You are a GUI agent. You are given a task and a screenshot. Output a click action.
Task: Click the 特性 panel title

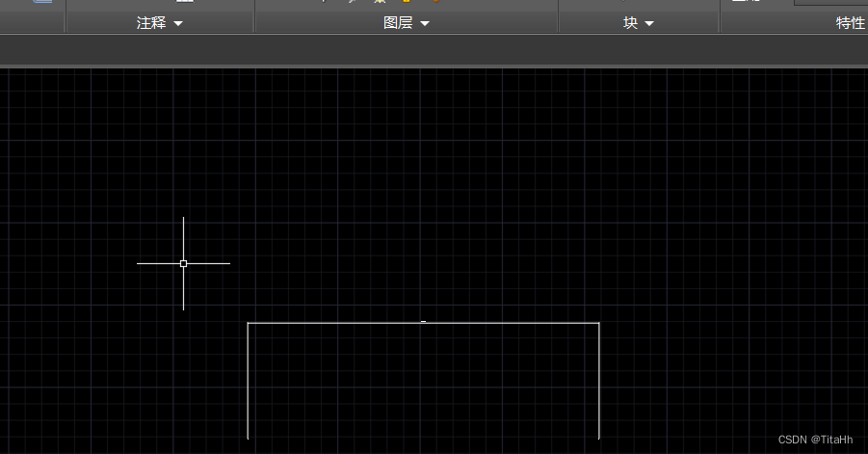(851, 23)
